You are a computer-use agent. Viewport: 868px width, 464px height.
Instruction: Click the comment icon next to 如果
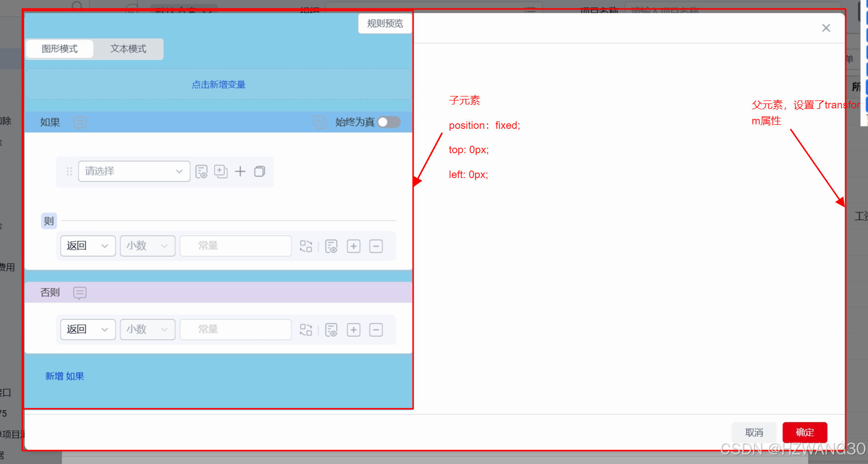point(80,122)
